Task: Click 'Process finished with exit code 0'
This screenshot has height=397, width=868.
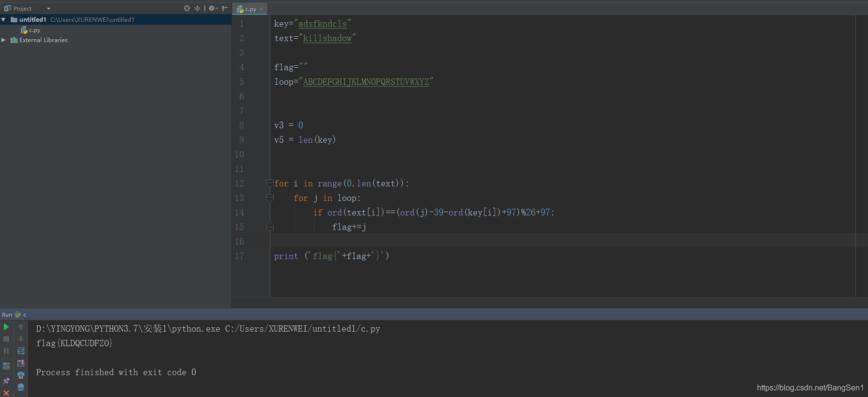Action: tap(116, 372)
